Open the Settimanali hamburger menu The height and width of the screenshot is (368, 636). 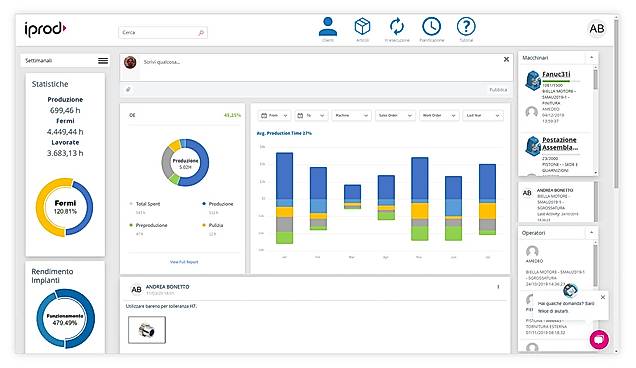pos(103,60)
